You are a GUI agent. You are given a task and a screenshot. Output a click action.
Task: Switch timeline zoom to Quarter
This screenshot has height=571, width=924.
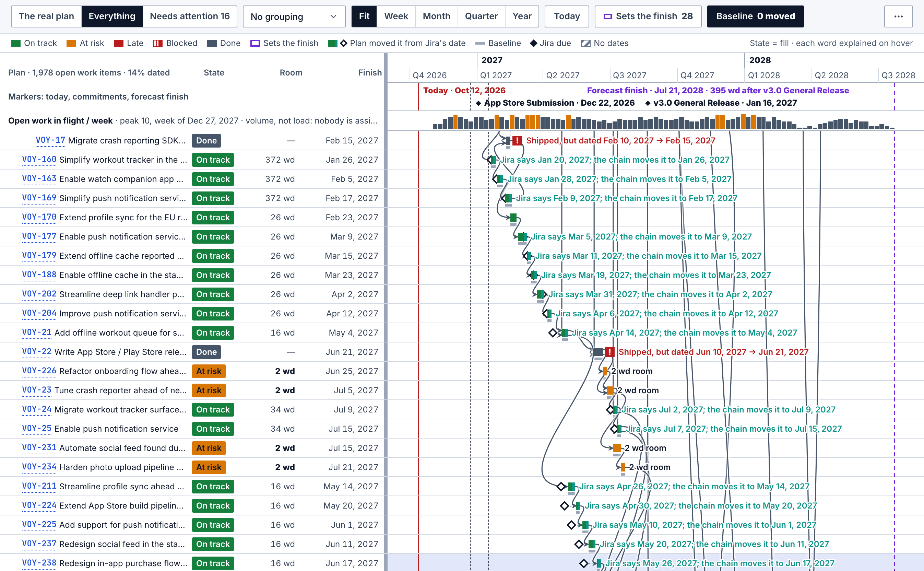[x=481, y=16]
